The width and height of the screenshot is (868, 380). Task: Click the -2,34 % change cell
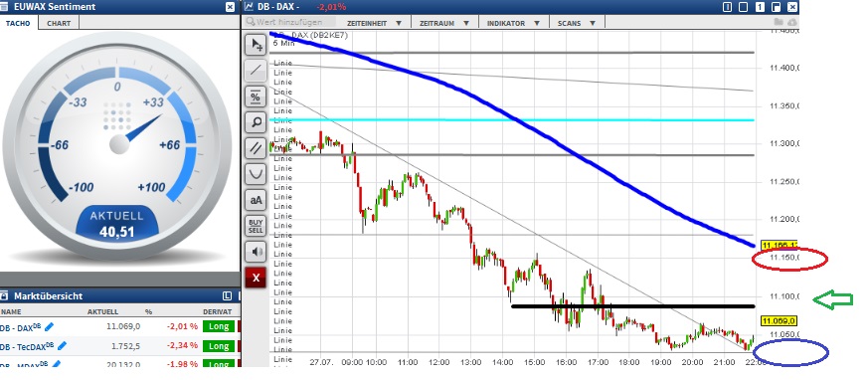[182, 345]
